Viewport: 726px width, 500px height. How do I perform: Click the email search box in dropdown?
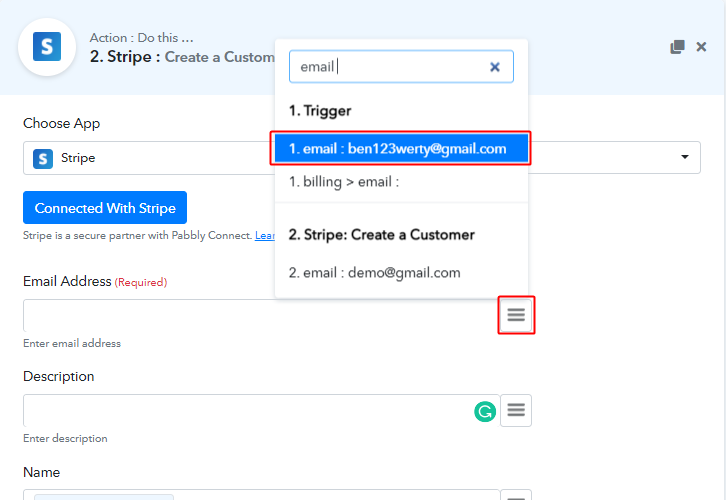401,67
